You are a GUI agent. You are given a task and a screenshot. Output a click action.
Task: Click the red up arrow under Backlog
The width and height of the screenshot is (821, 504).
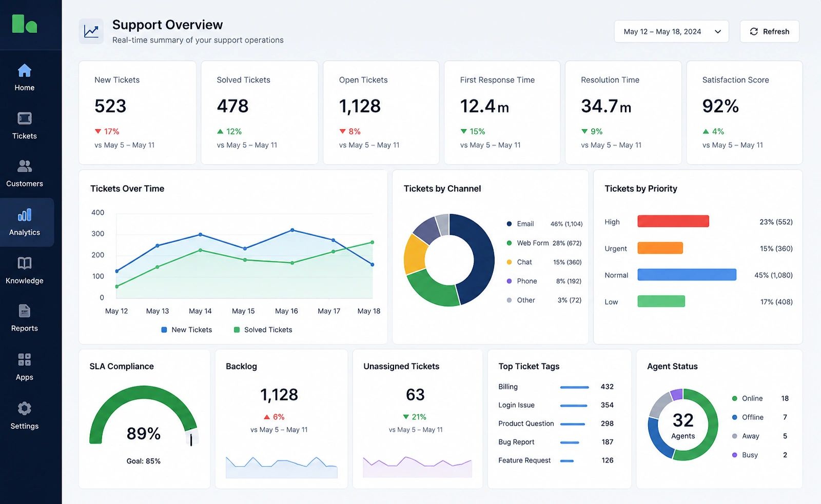point(267,417)
